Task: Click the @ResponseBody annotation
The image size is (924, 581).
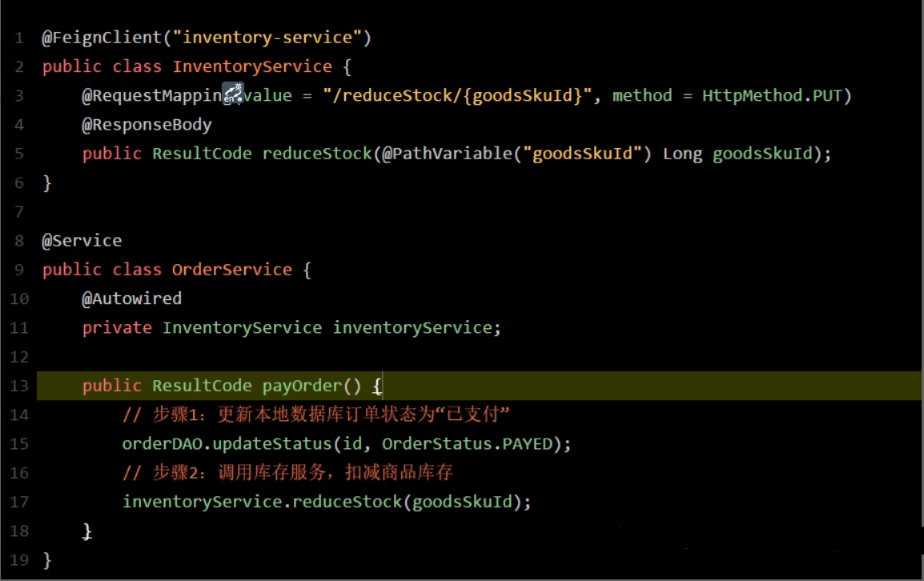Action: [147, 125]
